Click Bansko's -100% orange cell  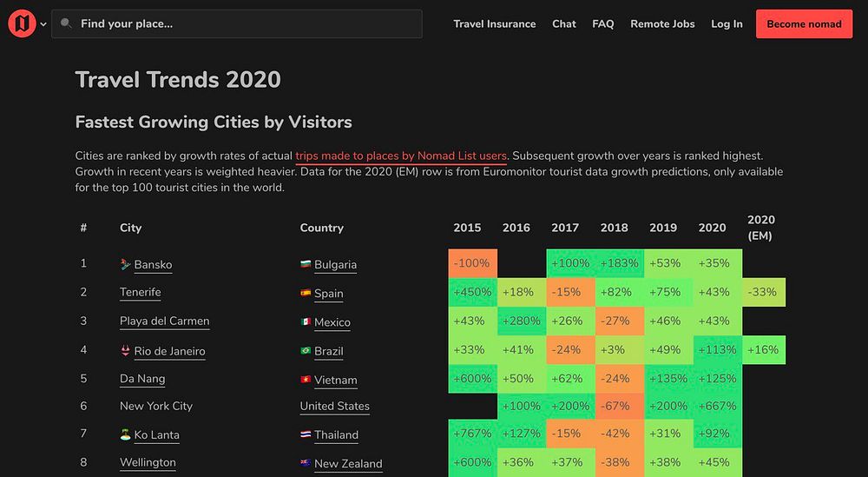(x=473, y=263)
